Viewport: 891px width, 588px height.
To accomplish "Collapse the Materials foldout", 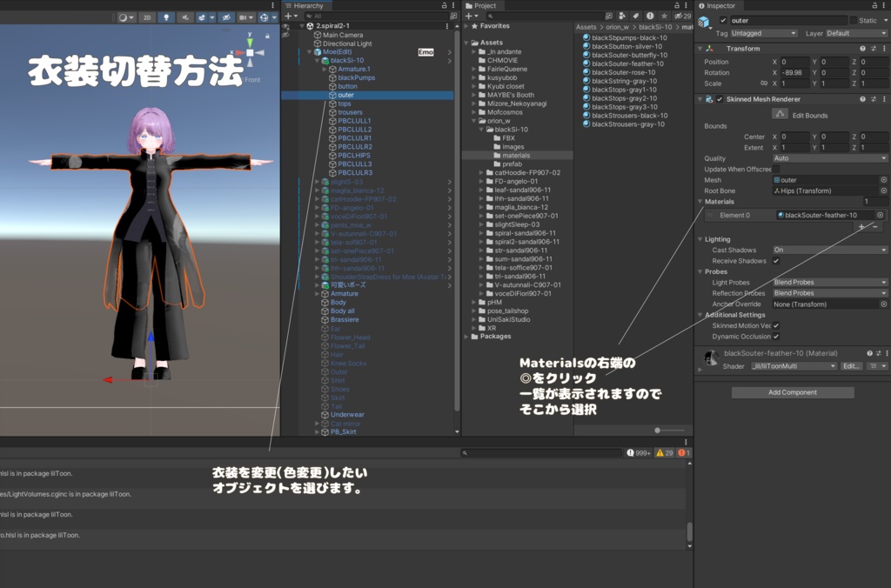I will pyautogui.click(x=701, y=201).
